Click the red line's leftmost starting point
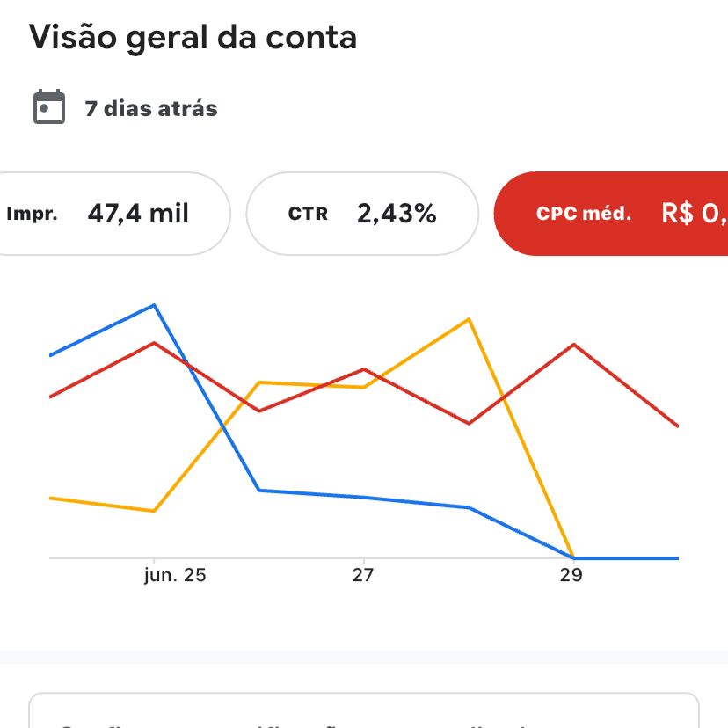Viewport: 728px width, 728px height. pos(51,397)
